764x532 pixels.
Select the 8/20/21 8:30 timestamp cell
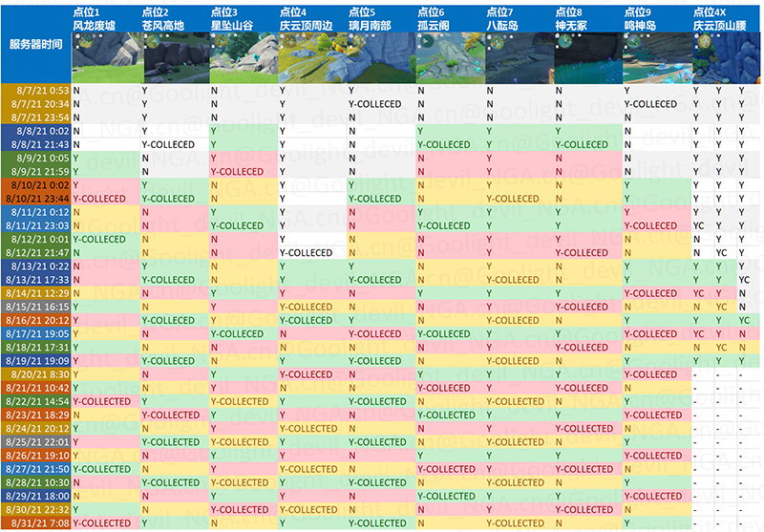pyautogui.click(x=36, y=374)
